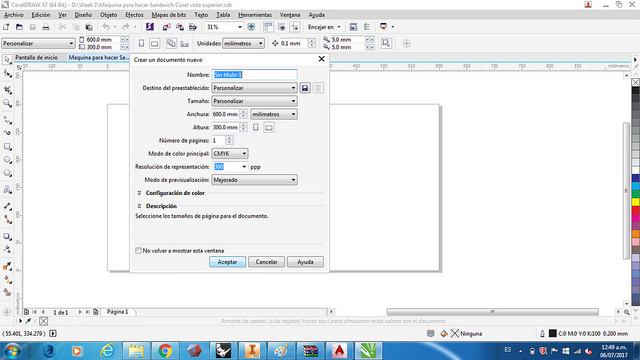Open 'Modo de previsualización' Mejorado dropdown
The image size is (640, 360).
(x=254, y=180)
